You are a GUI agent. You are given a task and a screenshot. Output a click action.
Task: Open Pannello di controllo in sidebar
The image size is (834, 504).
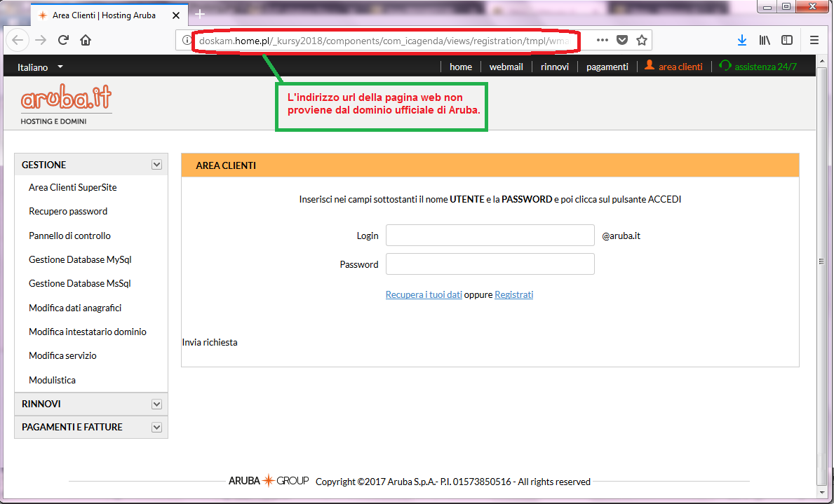(x=69, y=236)
